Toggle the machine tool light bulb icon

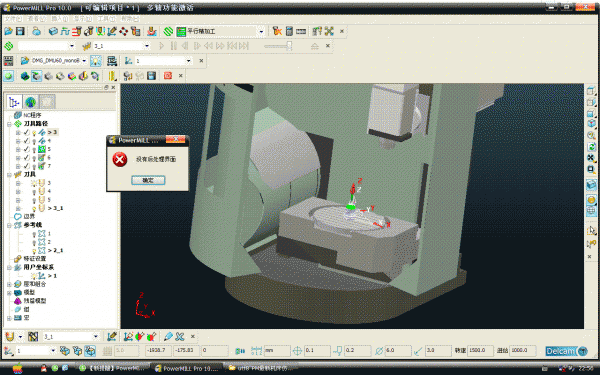point(96,61)
